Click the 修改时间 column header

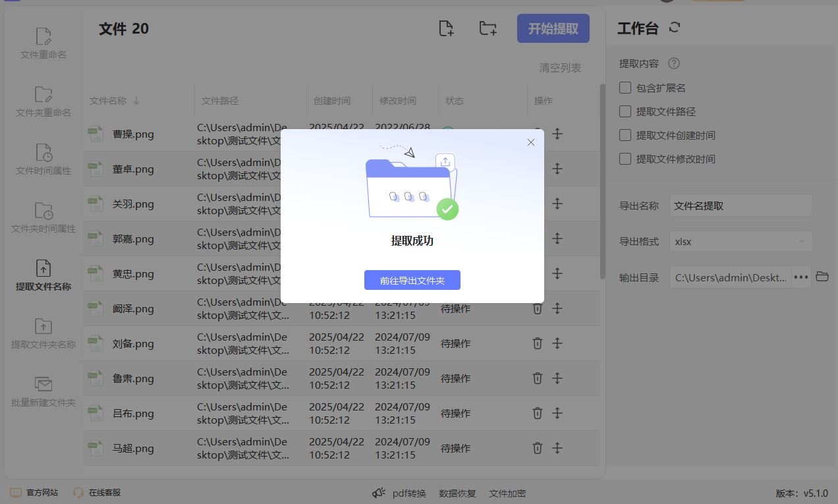click(398, 101)
